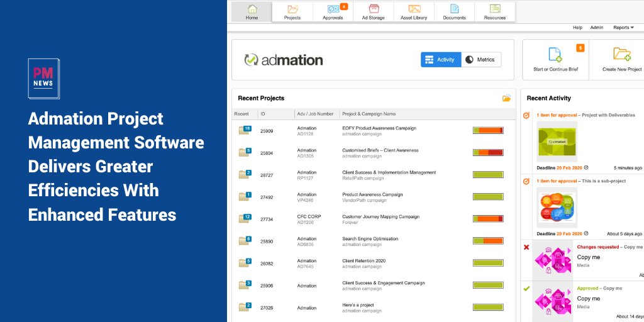Open folder icon for project 27492
Image resolution: width=644 pixels, height=322 pixels.
coord(245,197)
